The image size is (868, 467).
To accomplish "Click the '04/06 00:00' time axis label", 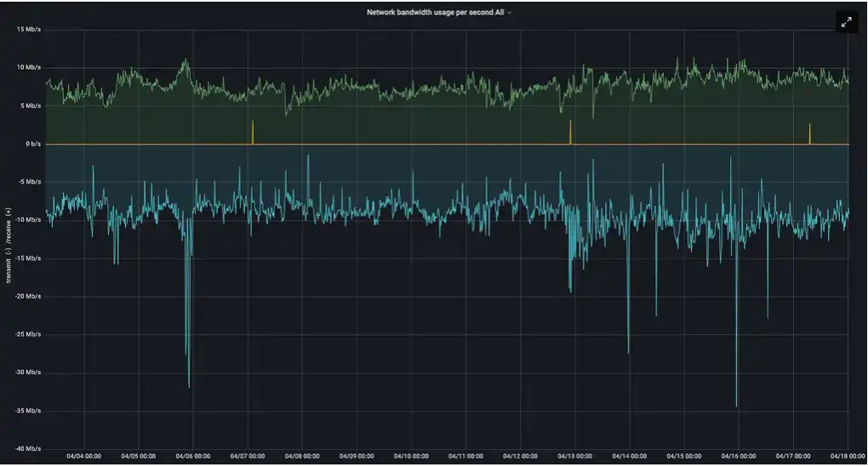I will (x=192, y=457).
